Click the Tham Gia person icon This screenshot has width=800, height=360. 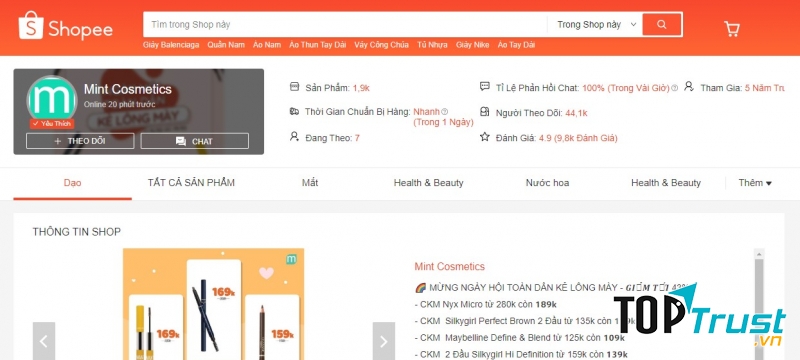tap(689, 86)
